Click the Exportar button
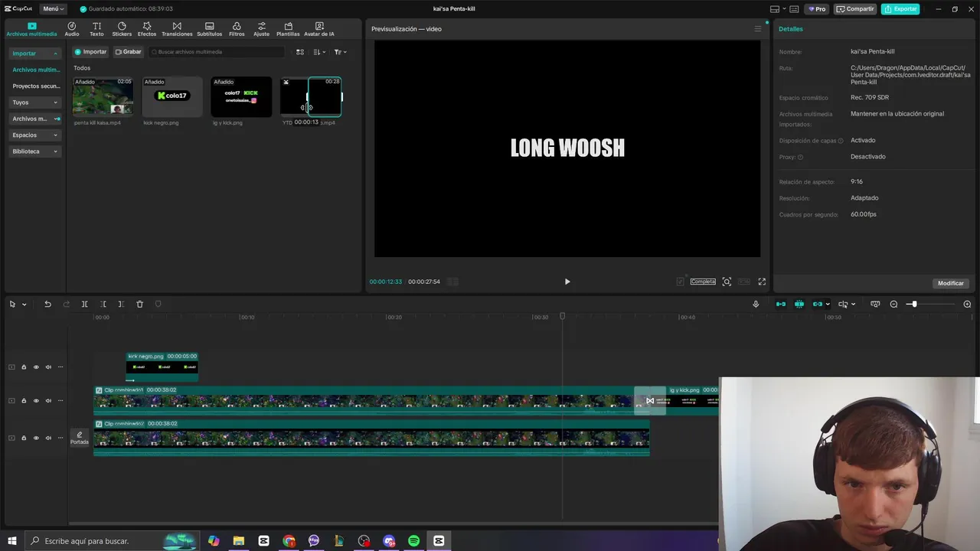This screenshot has width=980, height=551. click(900, 9)
